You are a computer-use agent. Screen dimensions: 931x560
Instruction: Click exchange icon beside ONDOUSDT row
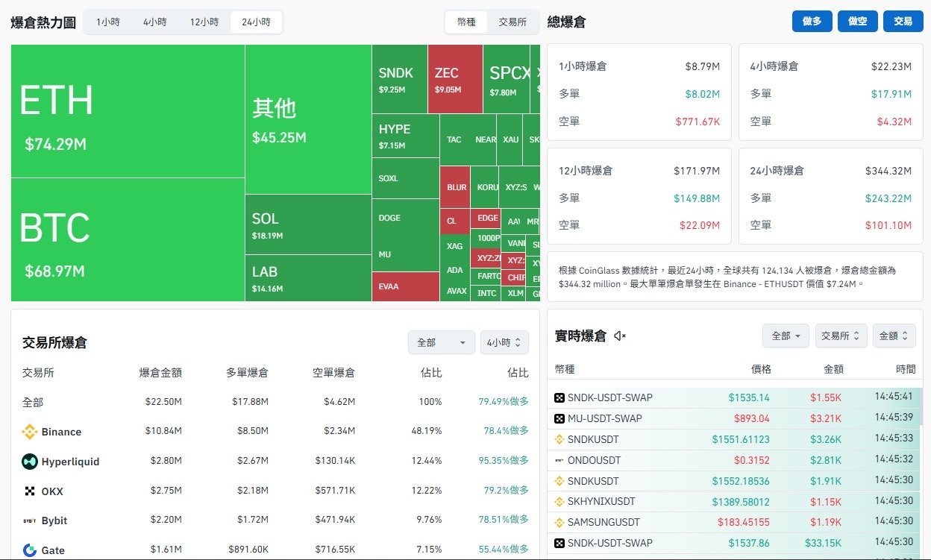[559, 460]
